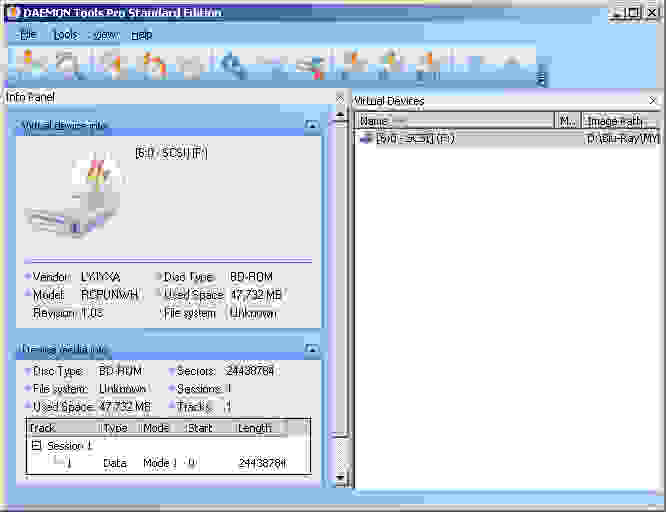
Task: Open the Help menu
Action: [142, 34]
